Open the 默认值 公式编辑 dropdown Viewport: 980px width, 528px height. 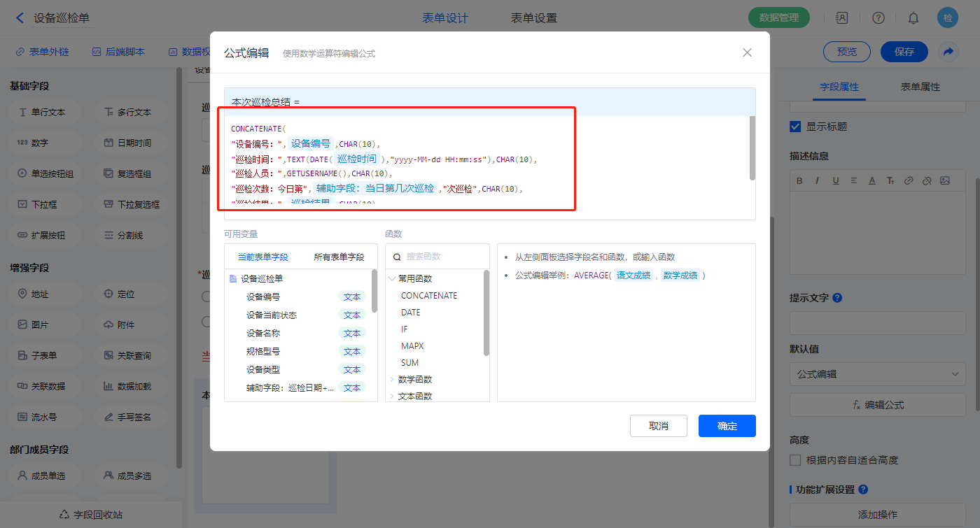[x=878, y=374]
